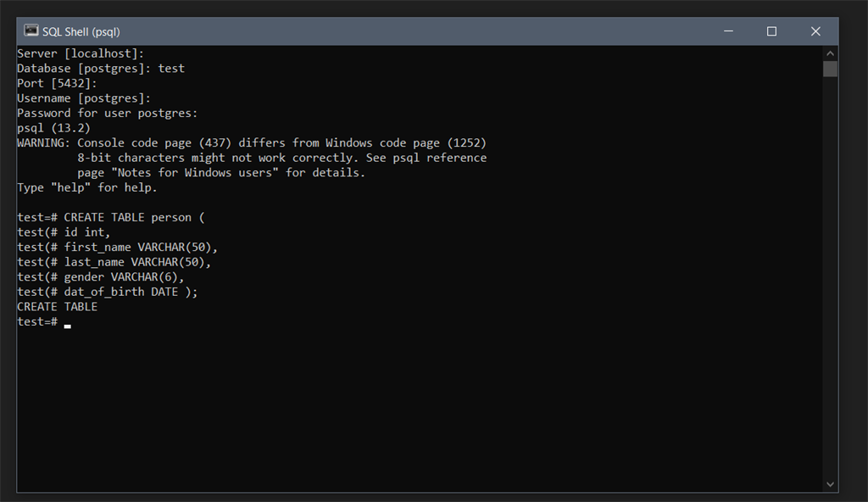Viewport: 868px width, 502px height.
Task: Click the SQL Shell window icon
Action: (x=31, y=31)
